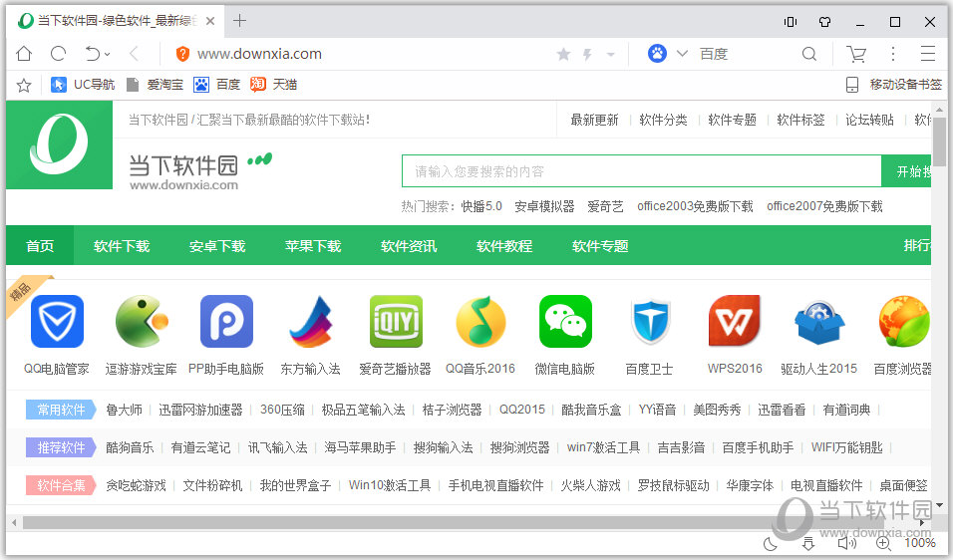The image size is (953, 560).
Task: Open the 天猫 bookmark
Action: coord(273,85)
